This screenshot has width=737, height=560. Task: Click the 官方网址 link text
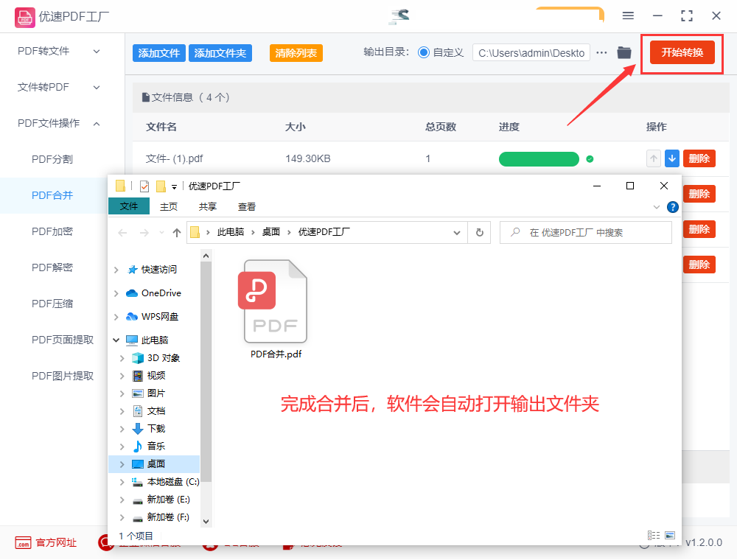tap(56, 542)
